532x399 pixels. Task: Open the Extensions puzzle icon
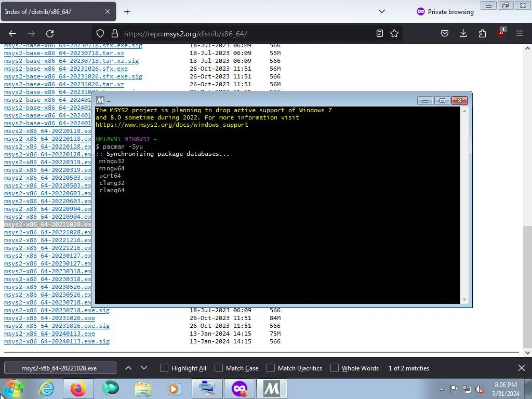tap(482, 33)
